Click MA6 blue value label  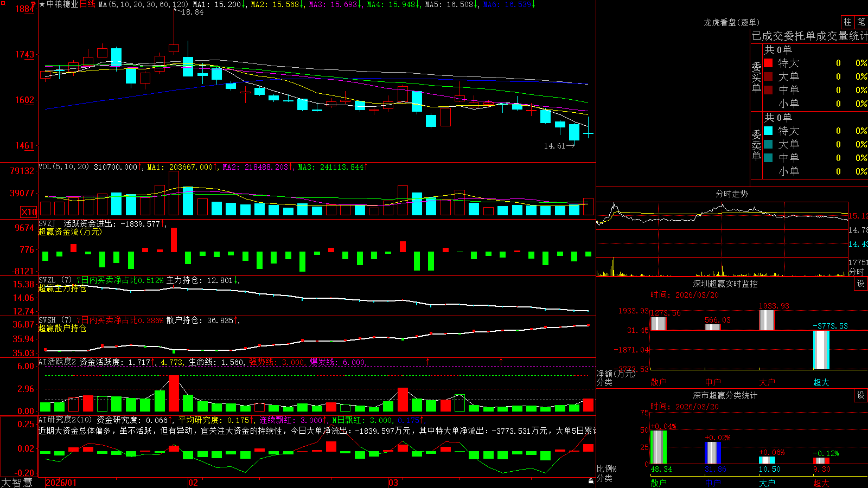[x=509, y=4]
